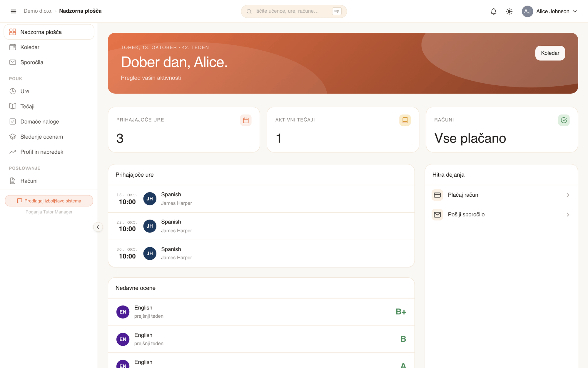Open Demo d.o.o. breadcrumb link
The width and height of the screenshot is (588, 368).
tap(38, 11)
